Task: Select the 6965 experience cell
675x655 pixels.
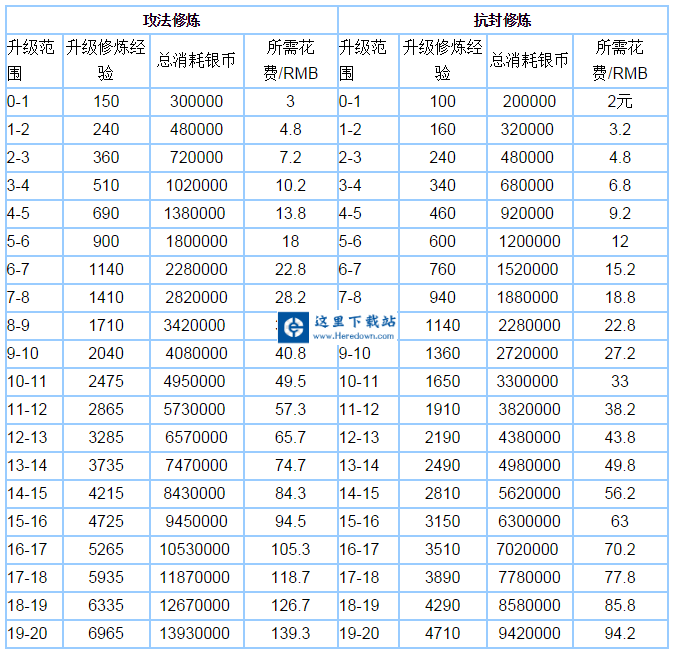Action: (x=105, y=634)
